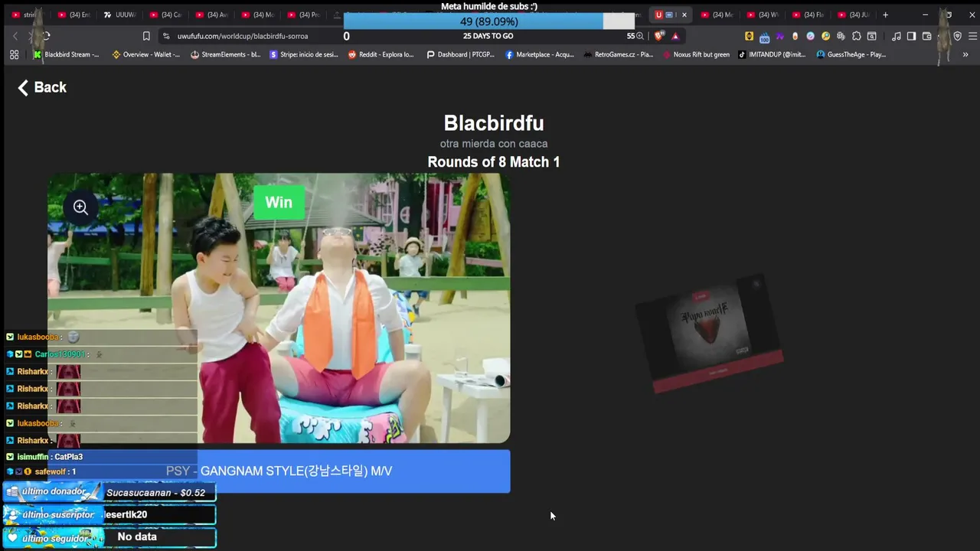Click the Gangnam Style video thumbnail
This screenshot has width=980, height=551.
coord(279,308)
